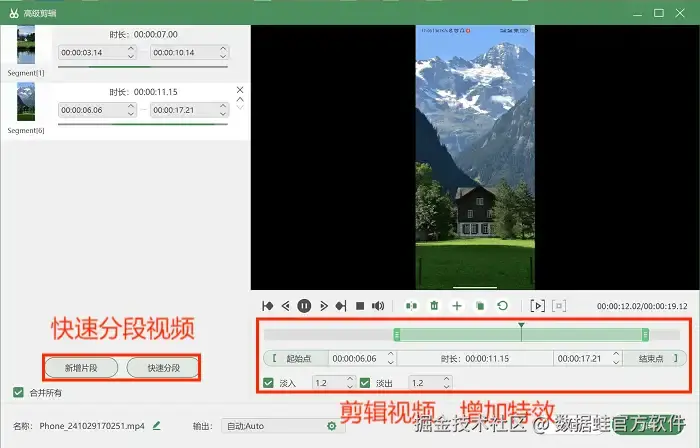Select the Segment[1] thumbnail

26,45
